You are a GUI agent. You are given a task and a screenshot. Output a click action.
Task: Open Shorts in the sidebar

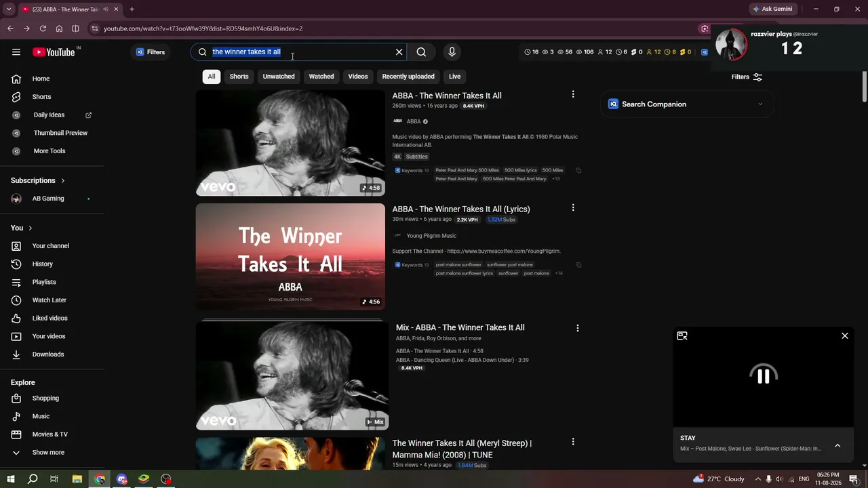[x=53, y=97]
